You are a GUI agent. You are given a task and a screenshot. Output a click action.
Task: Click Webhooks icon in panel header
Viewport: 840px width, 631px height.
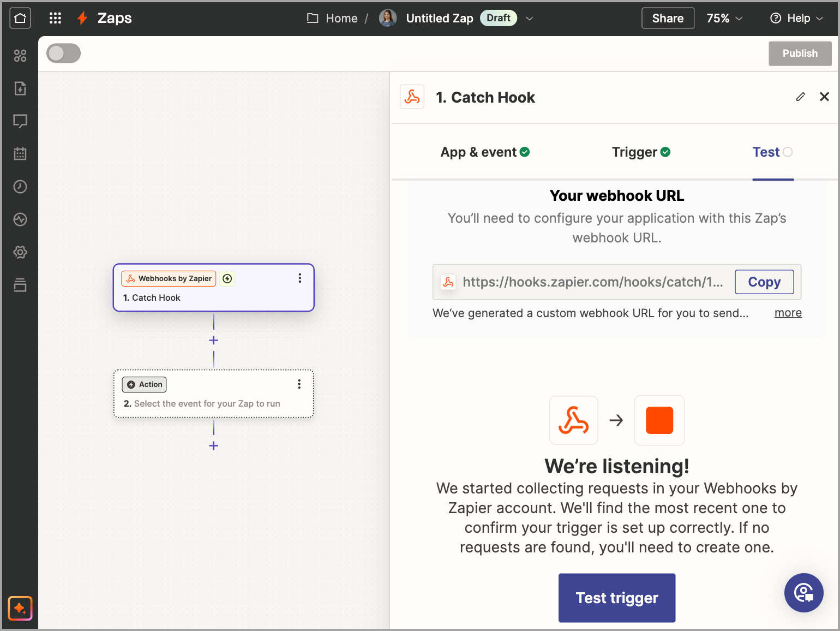[412, 97]
